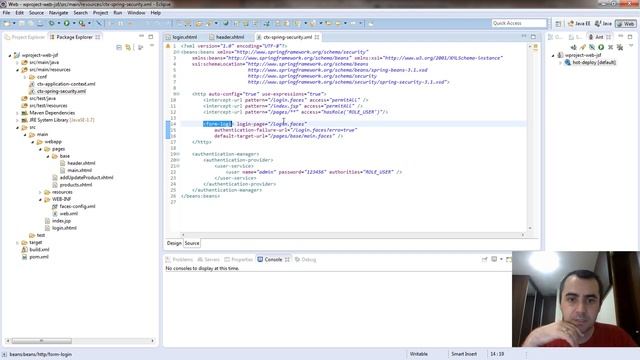The image size is (640, 360).
Task: Click the Save icon in main toolbar
Action: [x=22, y=23]
